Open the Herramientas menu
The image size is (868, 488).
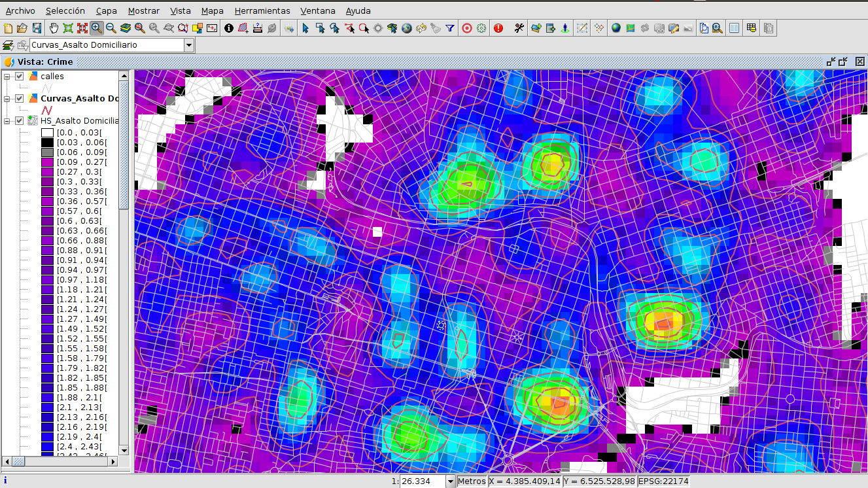click(x=262, y=10)
